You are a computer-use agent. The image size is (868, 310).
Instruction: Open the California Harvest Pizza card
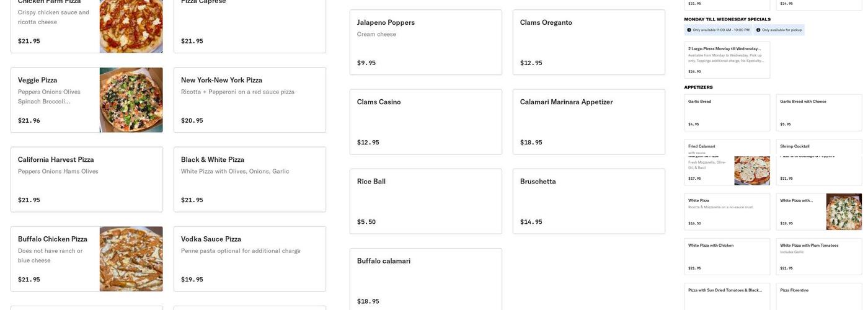[x=86, y=179]
